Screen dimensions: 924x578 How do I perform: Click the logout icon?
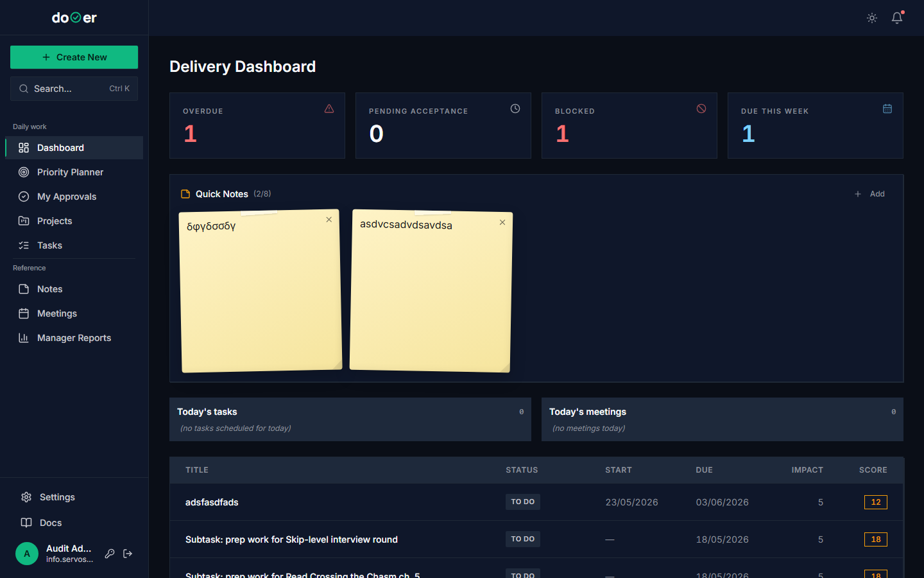(128, 554)
